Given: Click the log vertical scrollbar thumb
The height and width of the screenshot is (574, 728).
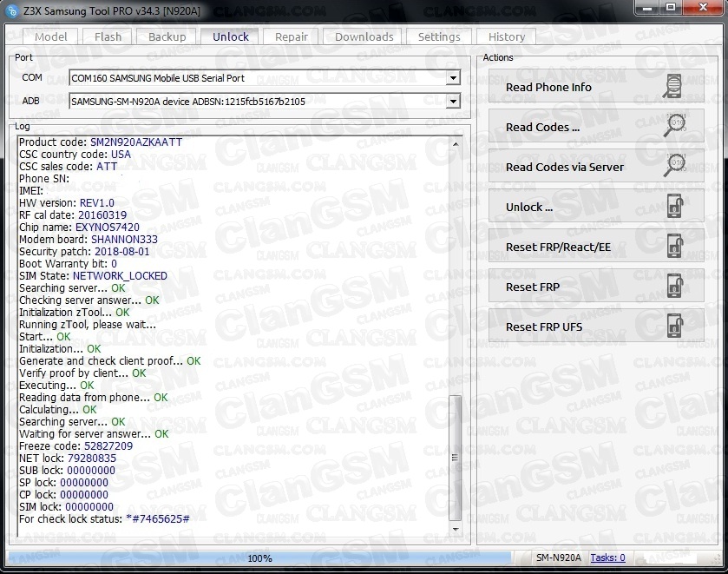Looking at the screenshot, I should tap(456, 458).
